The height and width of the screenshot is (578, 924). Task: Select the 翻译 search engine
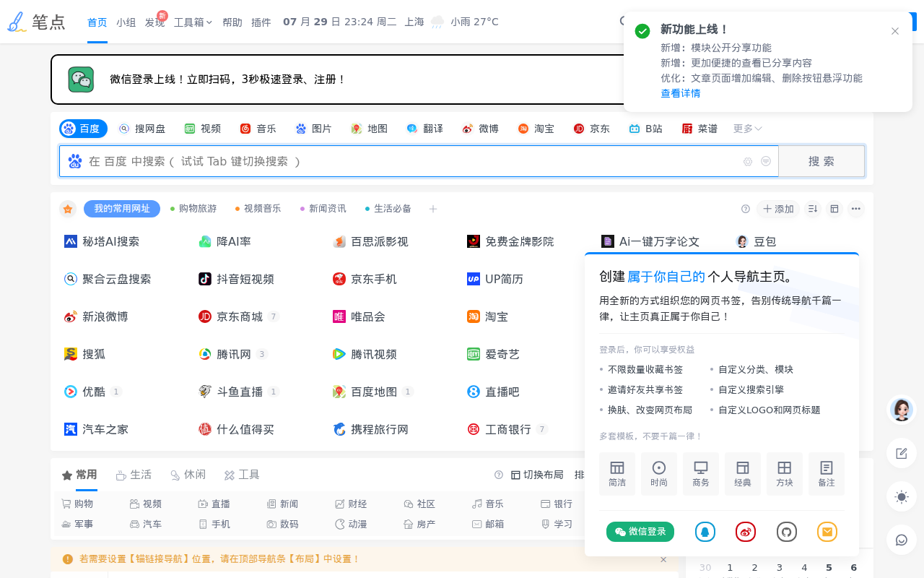pos(425,129)
